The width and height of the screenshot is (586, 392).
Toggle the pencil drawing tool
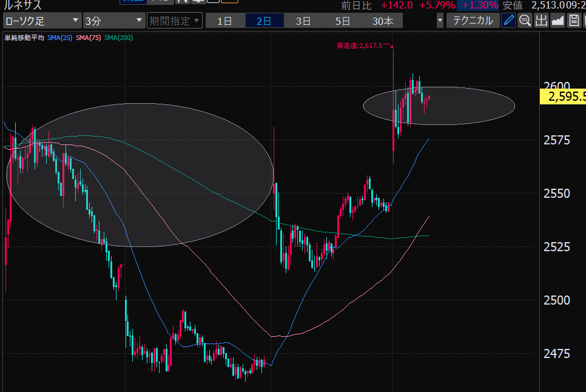[509, 21]
